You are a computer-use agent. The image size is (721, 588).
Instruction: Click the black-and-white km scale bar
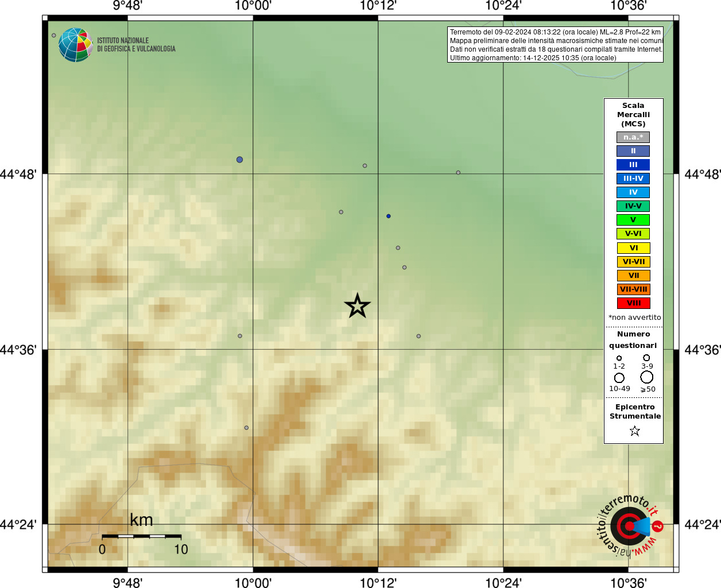(142, 536)
